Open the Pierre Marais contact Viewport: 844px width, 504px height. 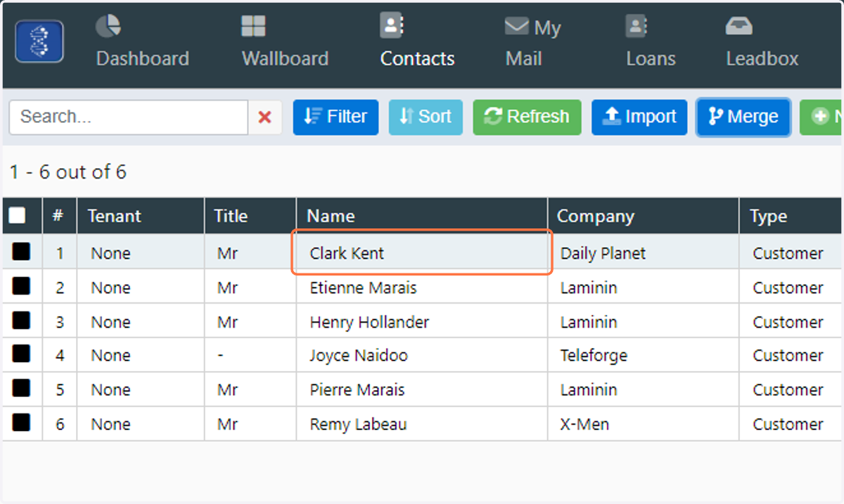tap(357, 390)
